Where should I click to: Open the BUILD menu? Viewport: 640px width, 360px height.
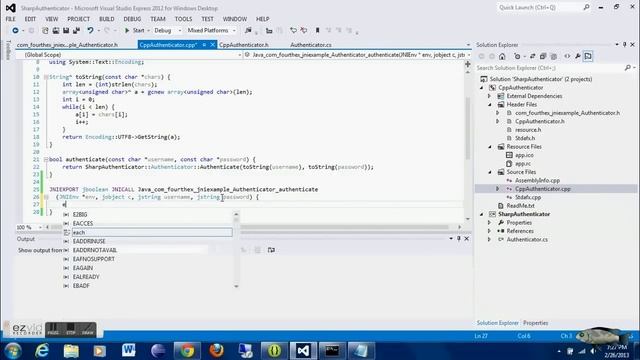(x=107, y=19)
